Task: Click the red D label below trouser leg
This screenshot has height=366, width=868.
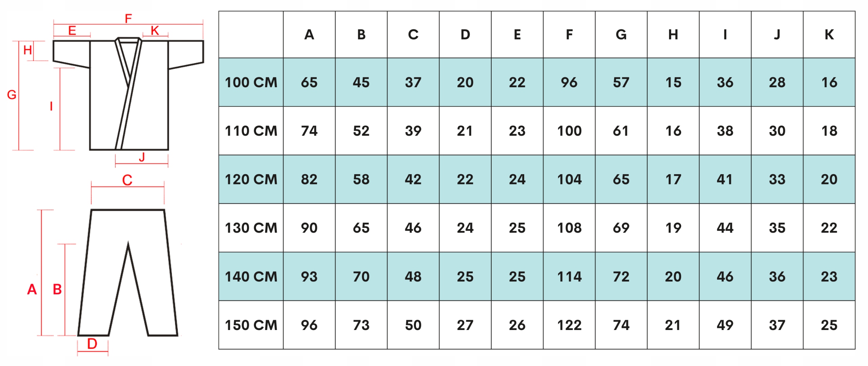Action: tap(92, 344)
